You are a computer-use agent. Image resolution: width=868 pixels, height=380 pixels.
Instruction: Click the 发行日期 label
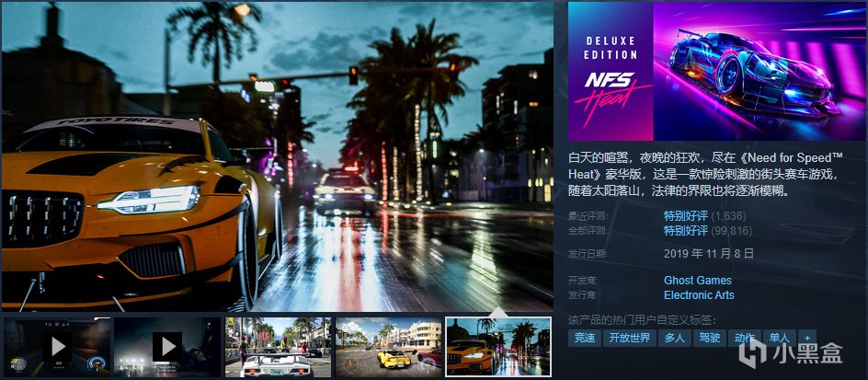point(587,254)
